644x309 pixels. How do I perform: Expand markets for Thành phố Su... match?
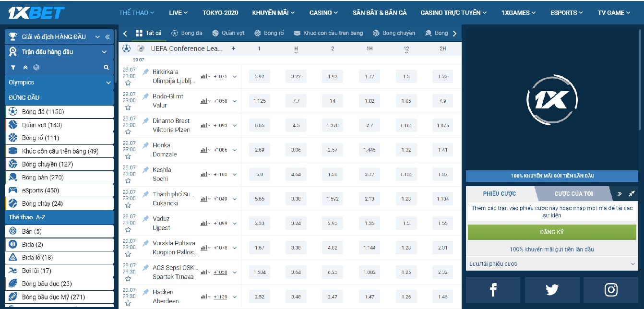tap(235, 199)
